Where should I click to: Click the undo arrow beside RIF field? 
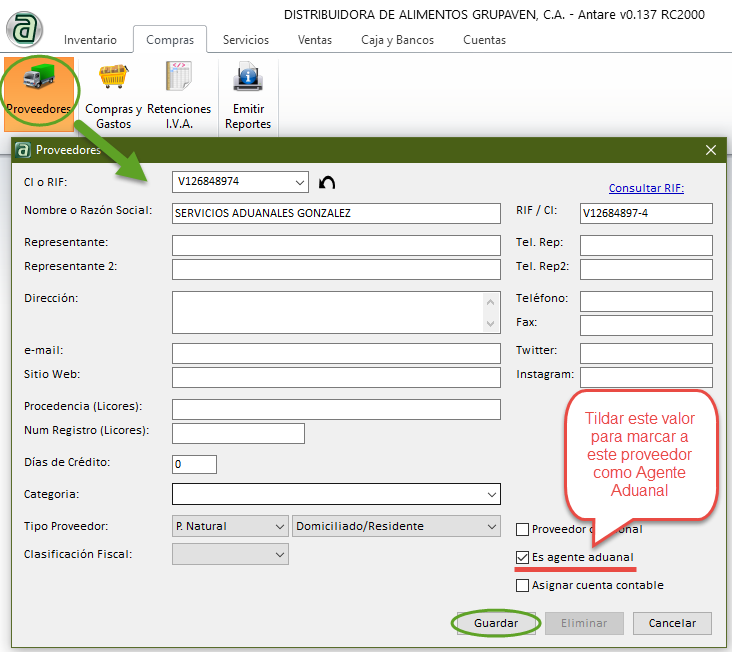[x=327, y=182]
